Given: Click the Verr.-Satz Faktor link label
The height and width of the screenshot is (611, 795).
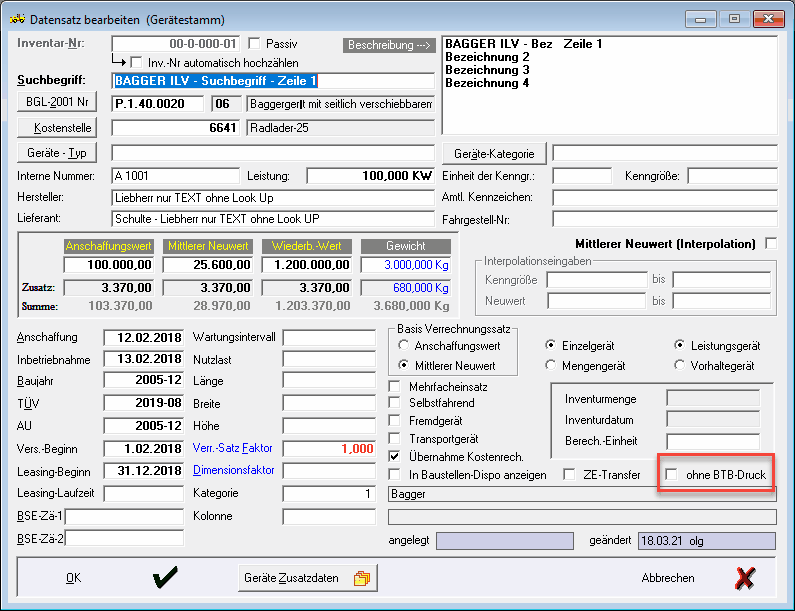Looking at the screenshot, I should coord(232,448).
